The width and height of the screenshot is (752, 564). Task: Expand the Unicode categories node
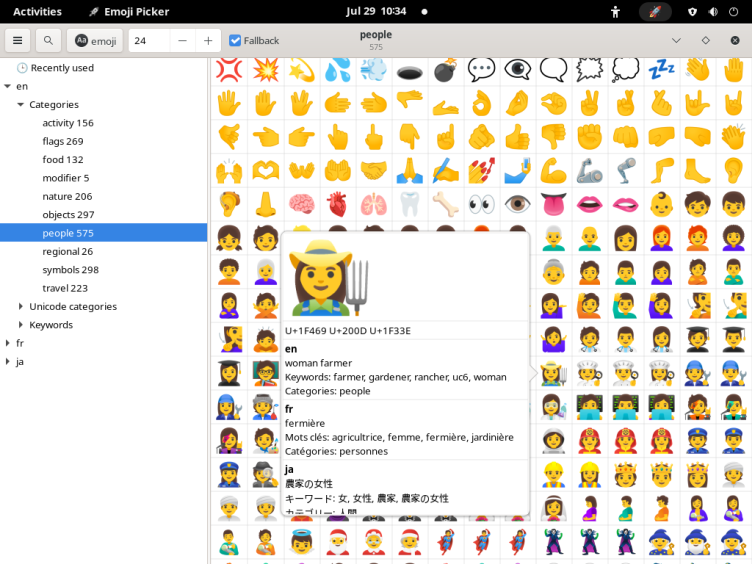tap(21, 307)
